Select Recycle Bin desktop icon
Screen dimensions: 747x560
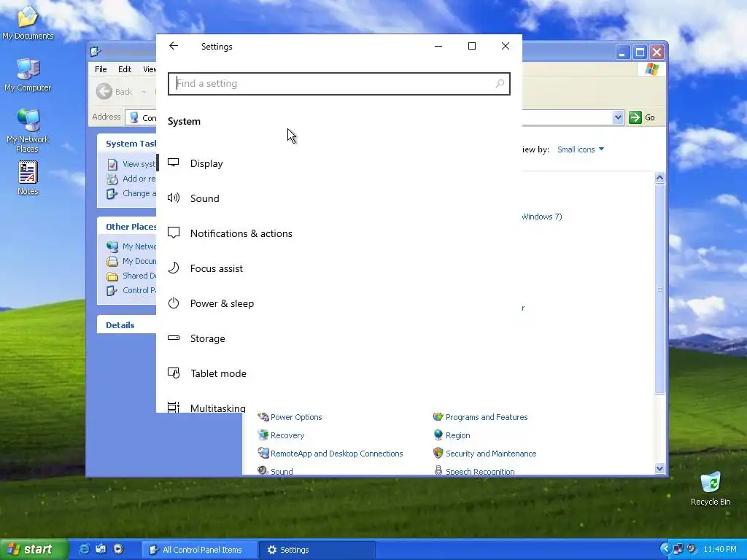pyautogui.click(x=711, y=488)
